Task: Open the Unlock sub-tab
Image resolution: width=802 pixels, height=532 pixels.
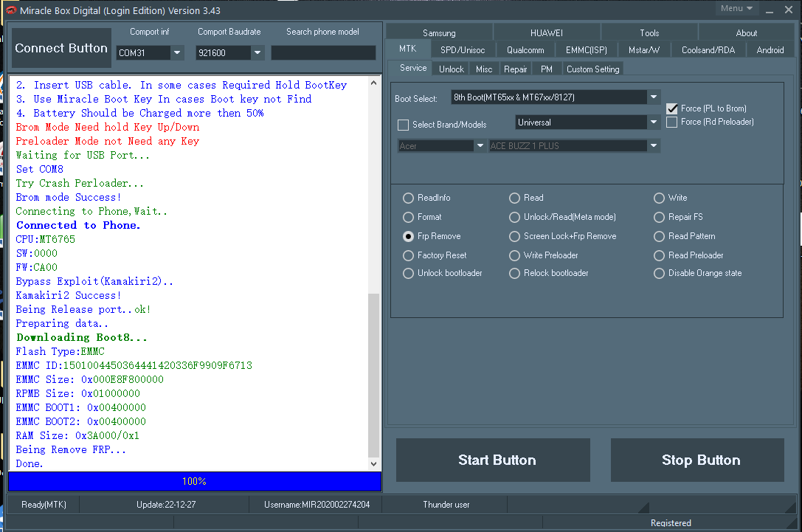Action: point(451,69)
